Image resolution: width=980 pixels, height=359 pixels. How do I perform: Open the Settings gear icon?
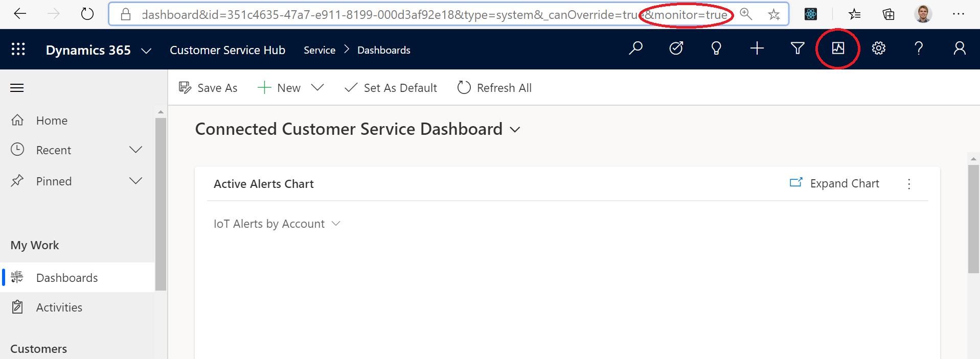(x=878, y=49)
